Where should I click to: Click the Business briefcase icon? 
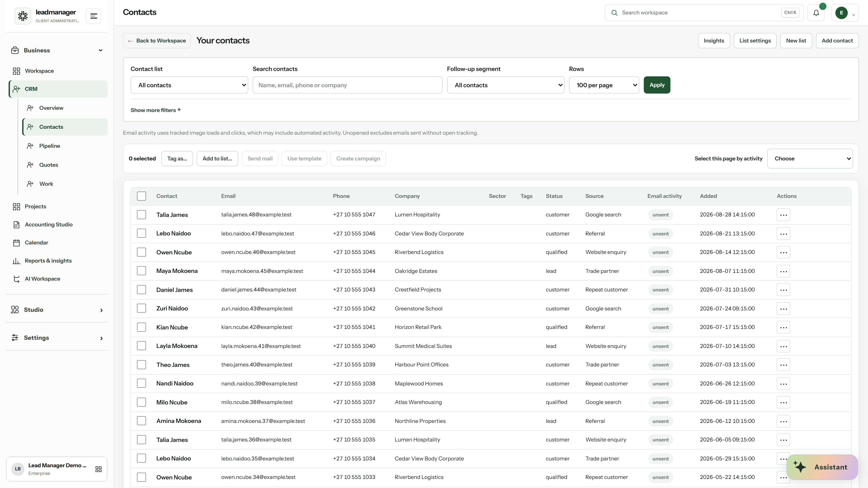click(x=15, y=50)
